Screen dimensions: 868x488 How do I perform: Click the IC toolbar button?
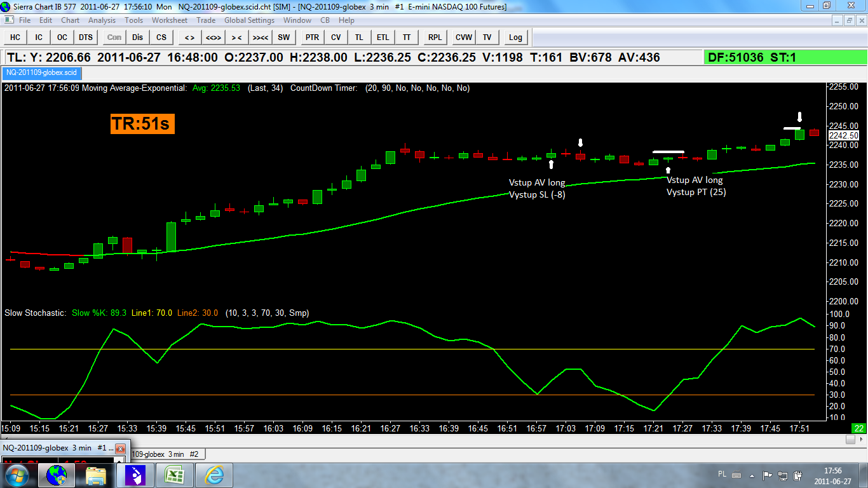pyautogui.click(x=39, y=37)
